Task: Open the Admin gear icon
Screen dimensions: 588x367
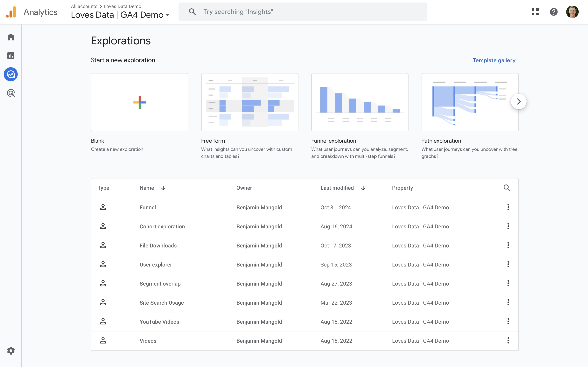Action: point(11,350)
